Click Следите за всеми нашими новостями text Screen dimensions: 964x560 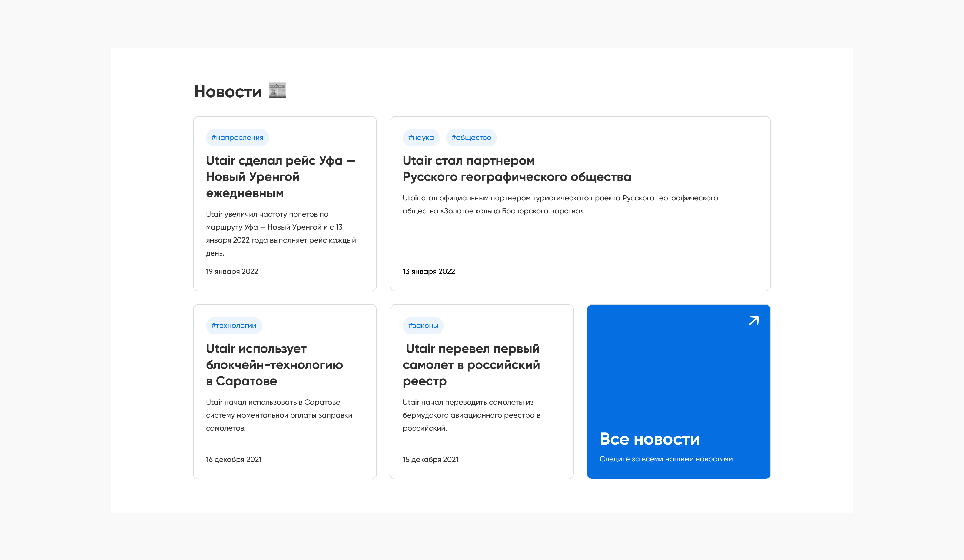point(666,459)
